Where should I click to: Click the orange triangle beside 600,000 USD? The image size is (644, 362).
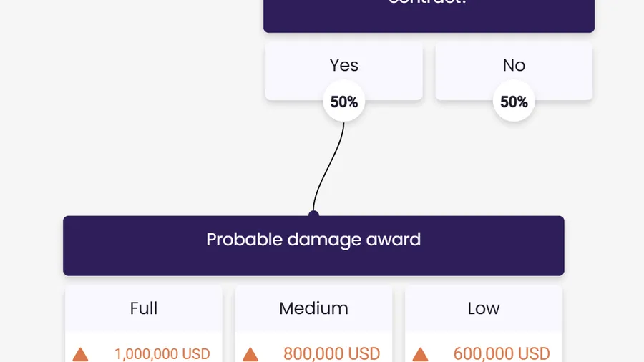coord(420,355)
